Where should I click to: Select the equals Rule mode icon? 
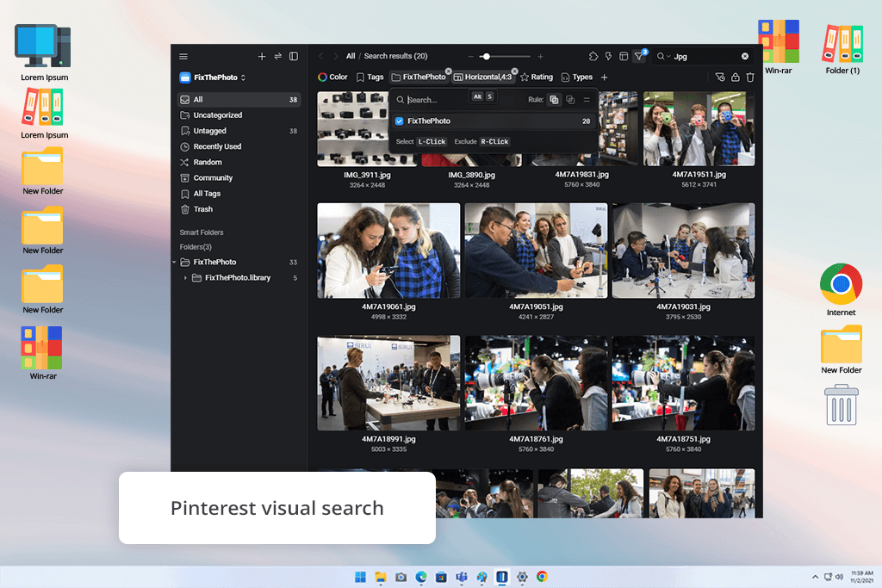(x=587, y=100)
